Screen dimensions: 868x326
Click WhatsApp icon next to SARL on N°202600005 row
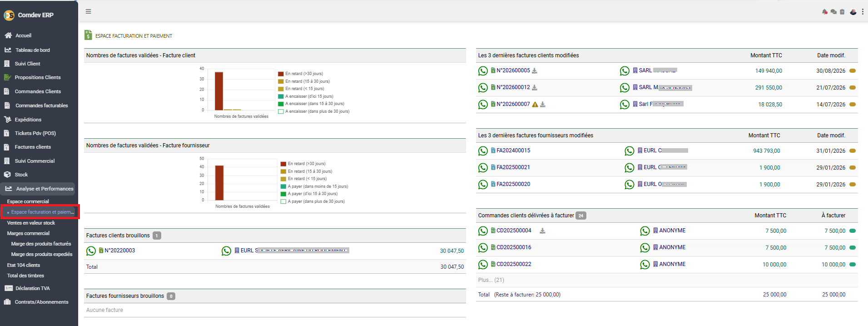point(625,71)
